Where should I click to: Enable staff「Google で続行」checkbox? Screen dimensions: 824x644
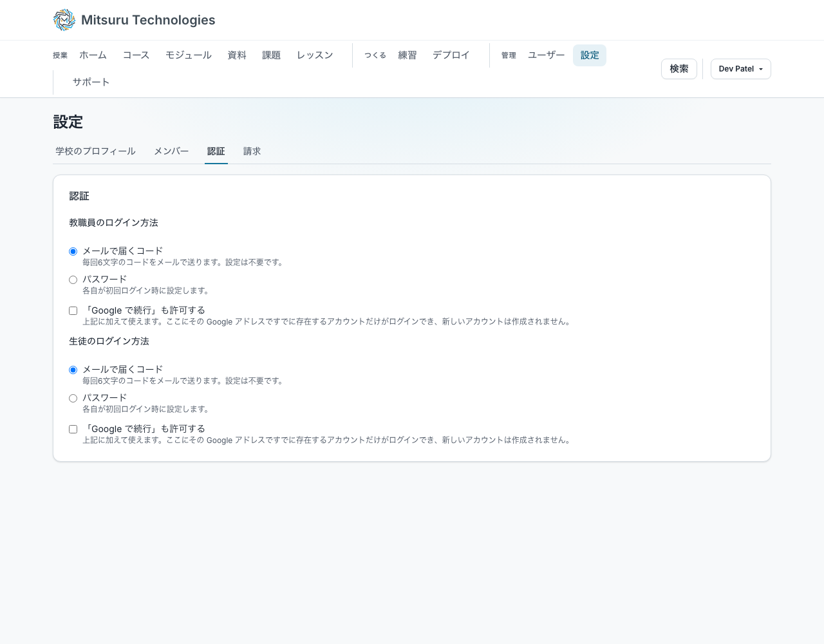pyautogui.click(x=73, y=310)
